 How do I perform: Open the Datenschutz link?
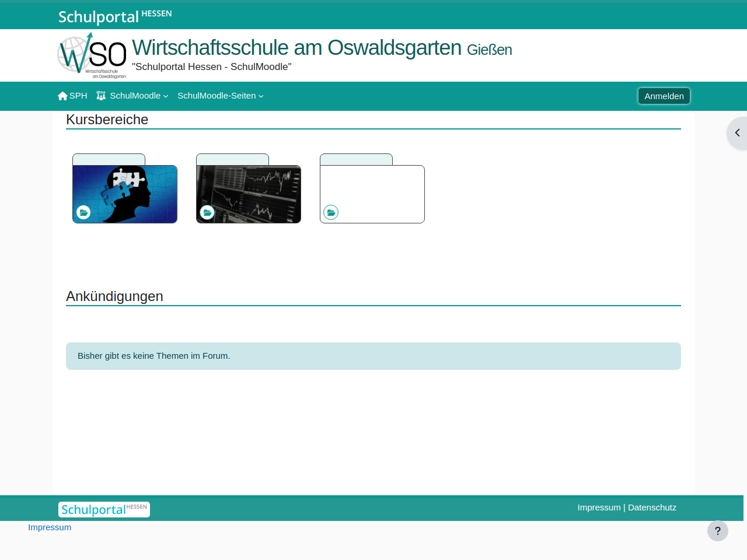click(652, 508)
